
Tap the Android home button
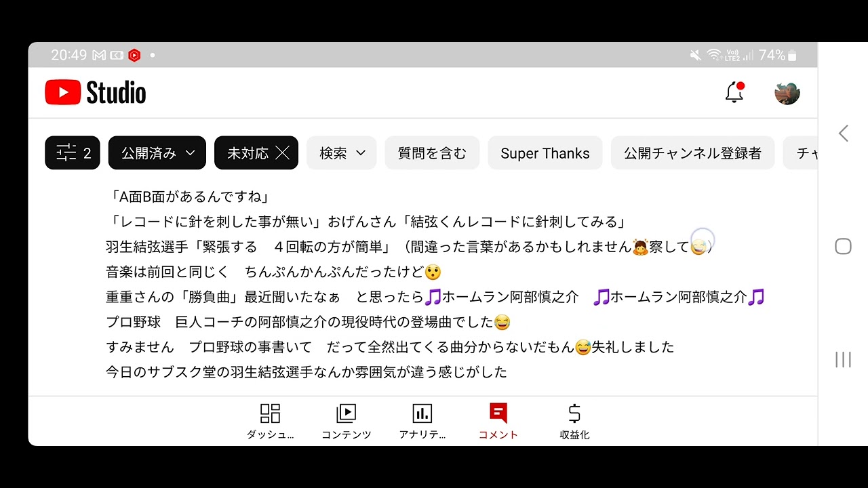click(x=843, y=246)
